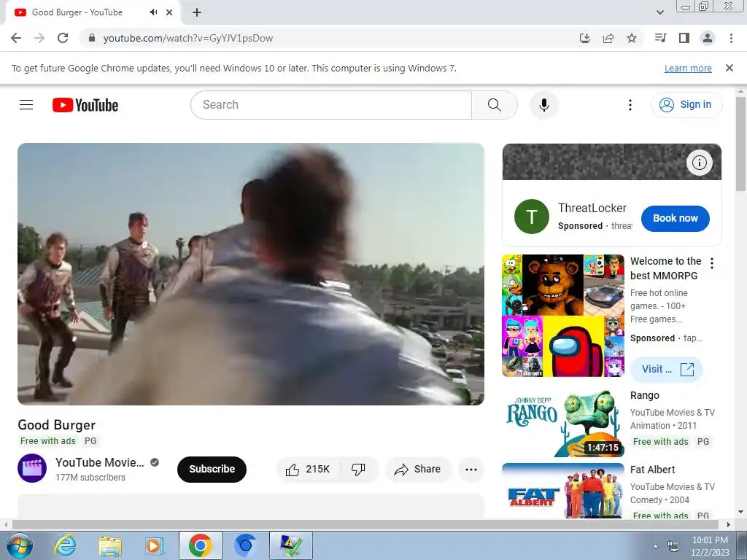
Task: Open Chrome media control icon
Action: 661,38
